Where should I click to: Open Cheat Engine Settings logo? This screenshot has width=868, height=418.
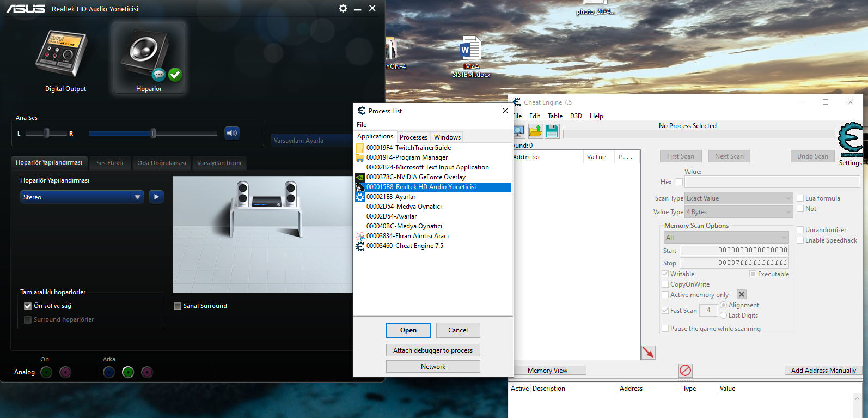[x=851, y=140]
